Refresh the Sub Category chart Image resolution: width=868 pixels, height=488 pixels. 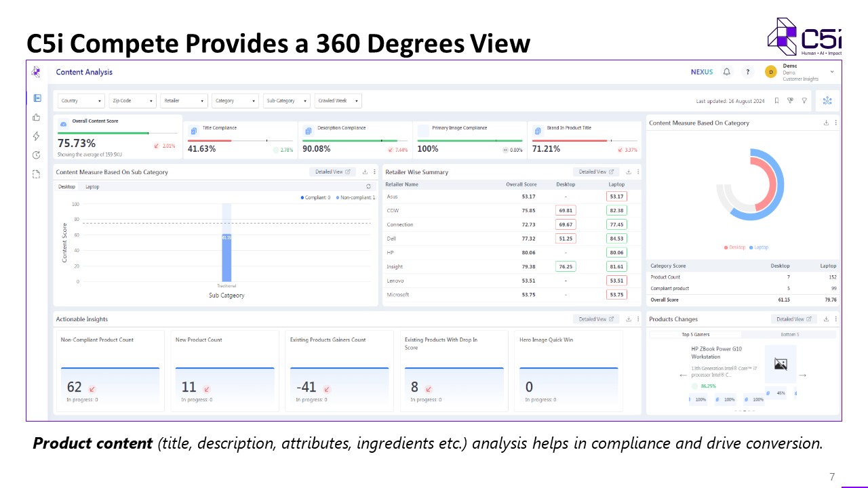[x=368, y=186]
